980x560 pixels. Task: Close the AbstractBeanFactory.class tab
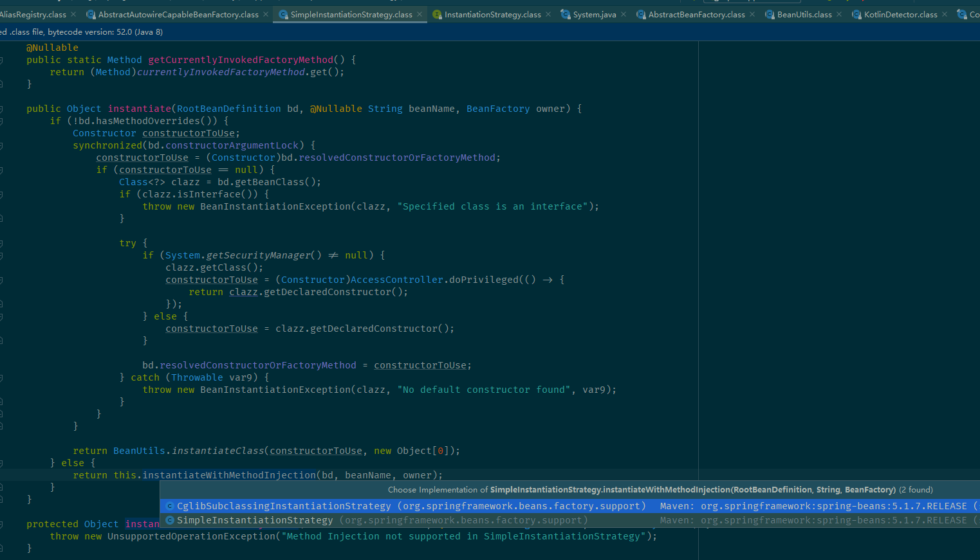pyautogui.click(x=752, y=14)
